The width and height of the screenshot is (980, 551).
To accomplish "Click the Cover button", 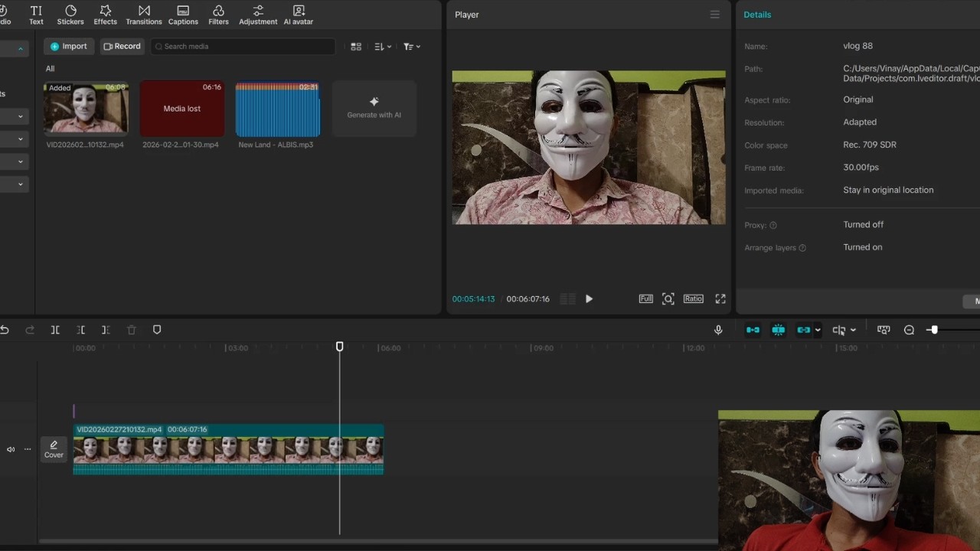I will 54,449.
